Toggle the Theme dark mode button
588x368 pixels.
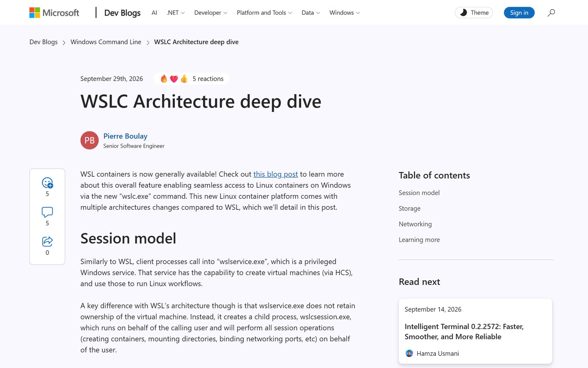point(474,13)
